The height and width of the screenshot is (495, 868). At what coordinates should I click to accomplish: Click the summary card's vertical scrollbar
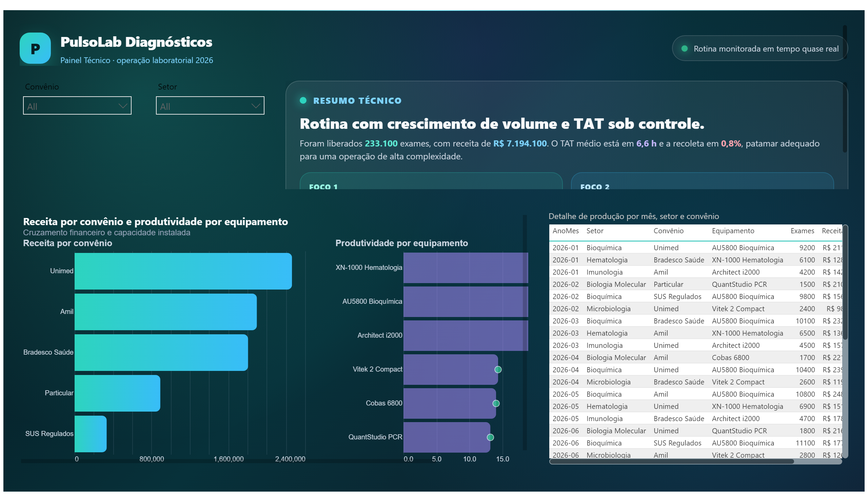[x=845, y=117]
